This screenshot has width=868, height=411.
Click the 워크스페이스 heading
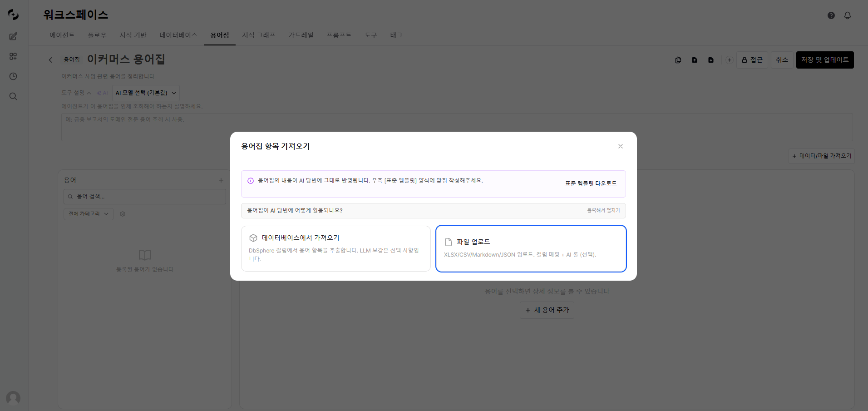click(x=76, y=15)
